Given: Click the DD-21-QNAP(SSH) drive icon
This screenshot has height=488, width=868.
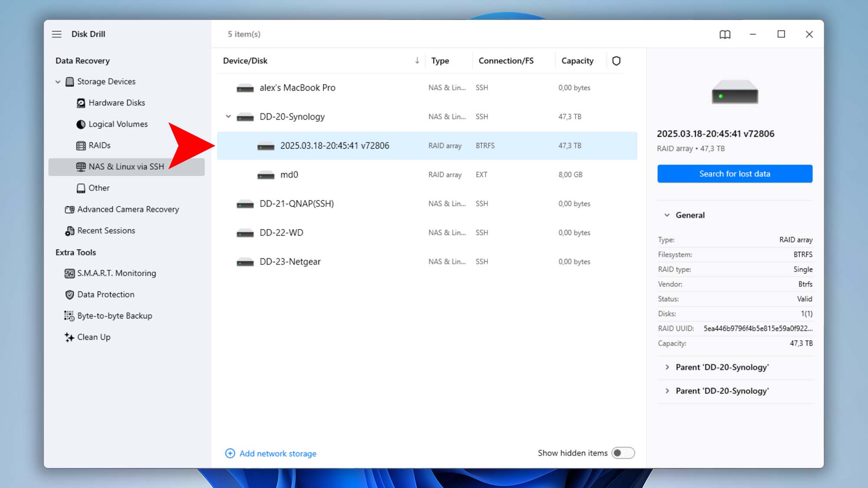Looking at the screenshot, I should click(245, 204).
